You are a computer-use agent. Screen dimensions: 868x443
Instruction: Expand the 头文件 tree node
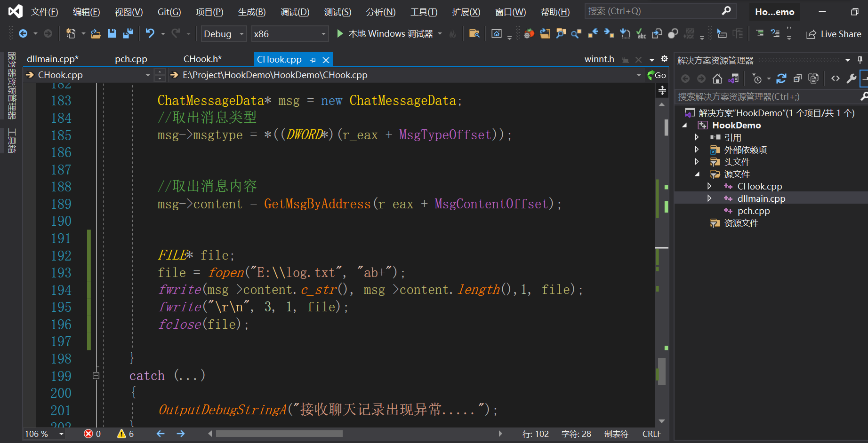coord(698,161)
